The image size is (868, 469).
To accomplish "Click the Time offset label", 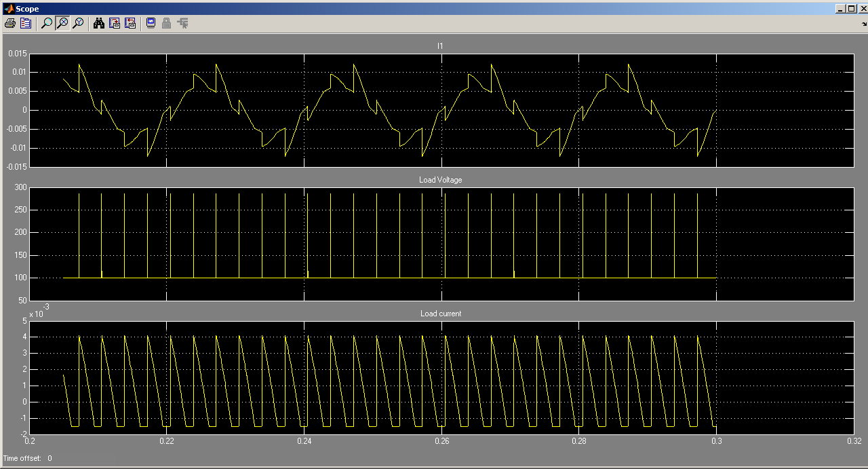I will [22, 458].
